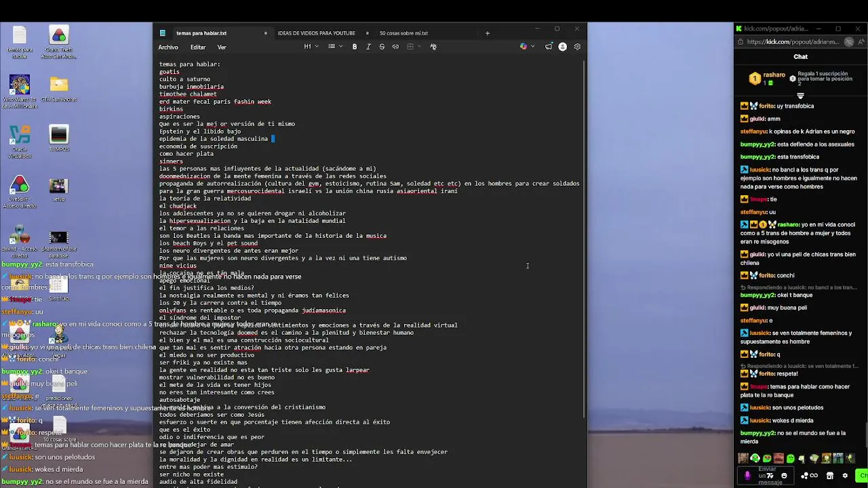Switch to IDEAS DE VIDEOS PARA YOUTUBE tab
The image size is (868, 488).
pos(316,33)
